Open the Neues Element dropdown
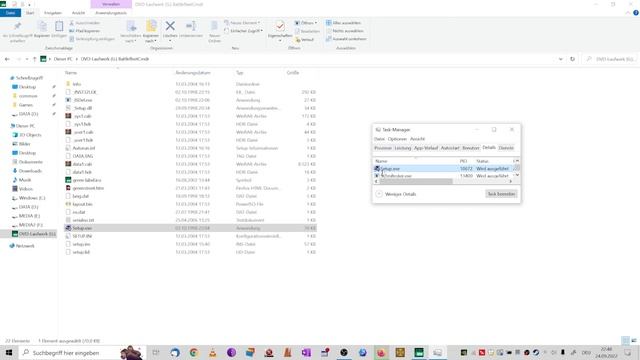Viewport: 640px width, 360px height. (x=242, y=23)
